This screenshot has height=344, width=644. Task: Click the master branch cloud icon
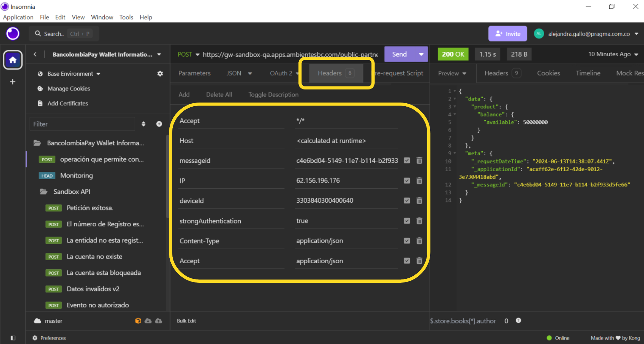point(37,321)
